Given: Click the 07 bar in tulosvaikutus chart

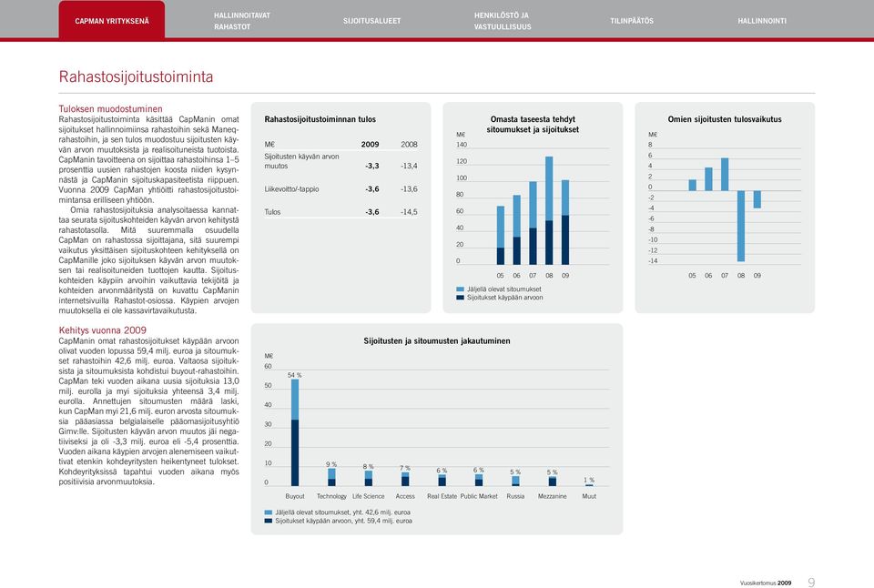Looking at the screenshot, I should pyautogui.click(x=725, y=175).
